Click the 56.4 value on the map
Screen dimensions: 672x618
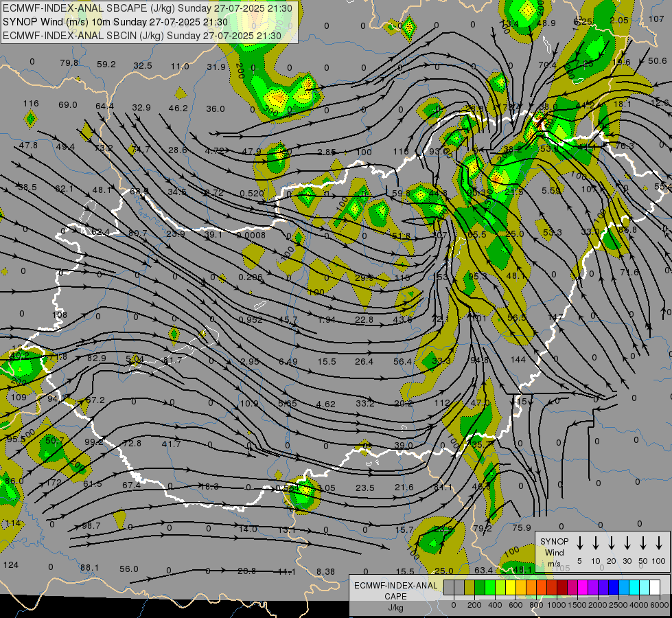tap(403, 362)
